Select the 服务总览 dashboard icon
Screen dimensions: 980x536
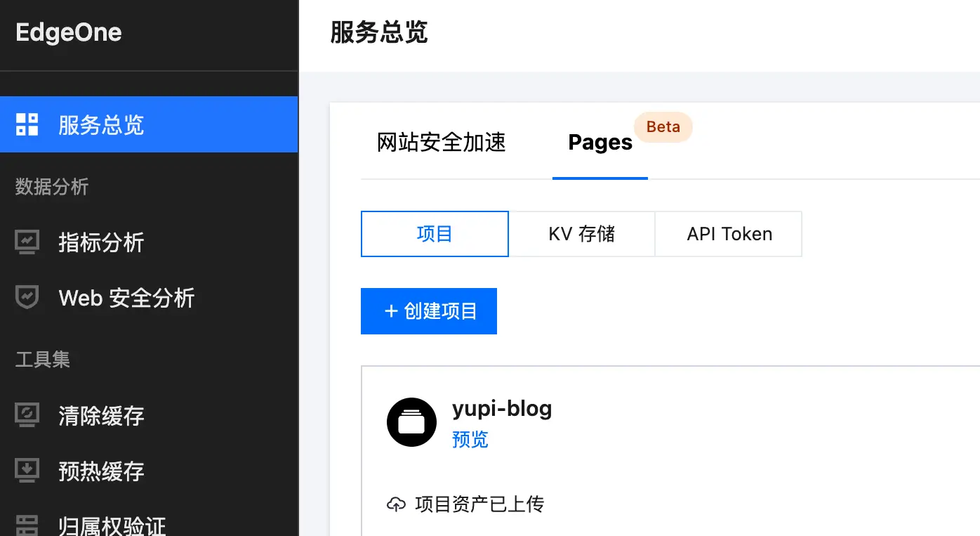point(26,124)
